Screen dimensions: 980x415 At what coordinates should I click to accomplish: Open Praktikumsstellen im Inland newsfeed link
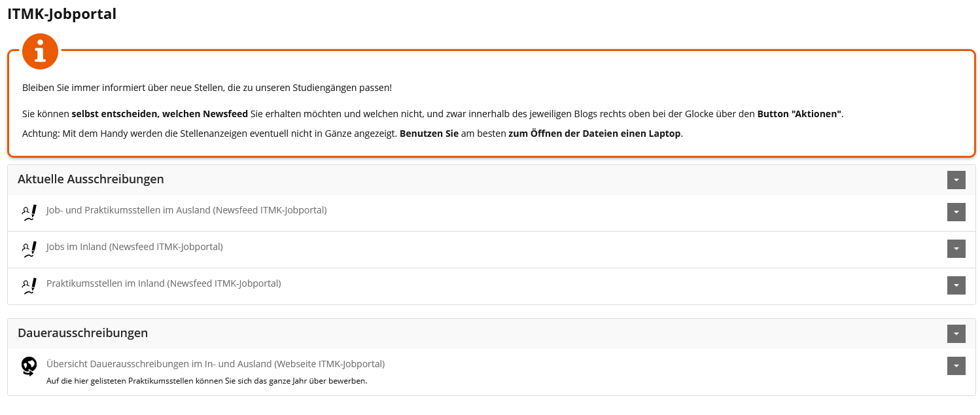point(164,283)
